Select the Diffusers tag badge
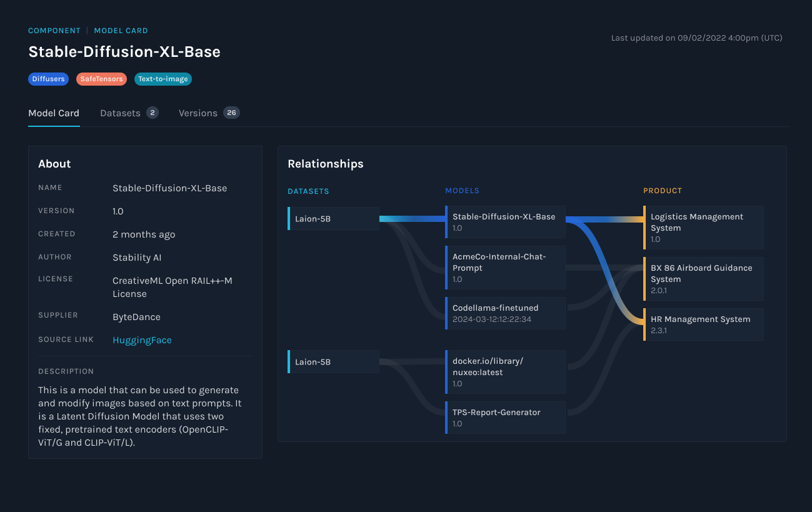The width and height of the screenshot is (812, 512). (48, 79)
